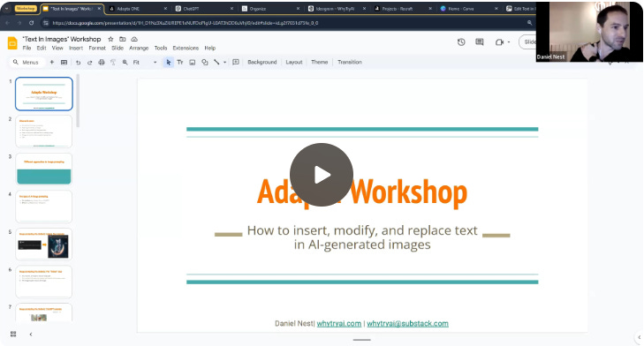Screen dimensions: 644x346
Task: Redo last action
Action: [89, 63]
